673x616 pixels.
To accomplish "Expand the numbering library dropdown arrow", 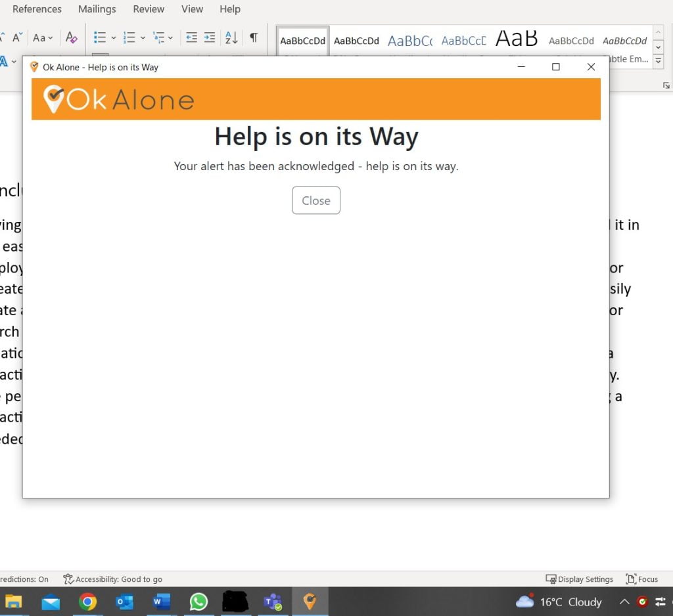I will tap(143, 37).
